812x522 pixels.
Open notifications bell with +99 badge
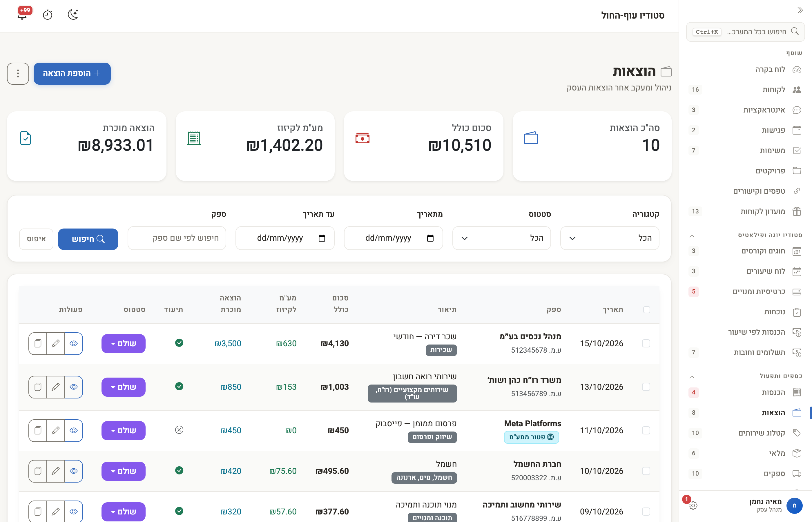click(x=22, y=14)
